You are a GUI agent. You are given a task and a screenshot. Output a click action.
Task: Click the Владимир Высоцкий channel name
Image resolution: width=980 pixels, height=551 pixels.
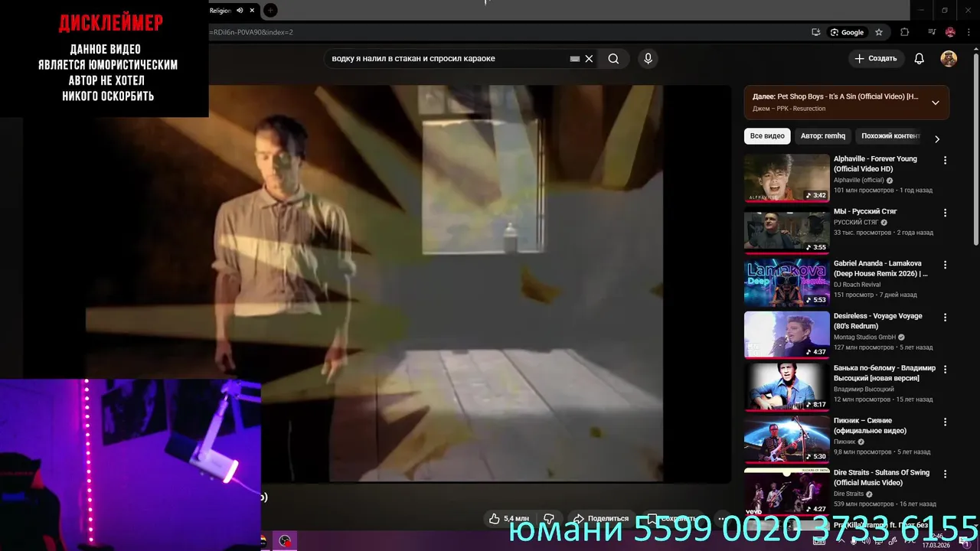864,390
